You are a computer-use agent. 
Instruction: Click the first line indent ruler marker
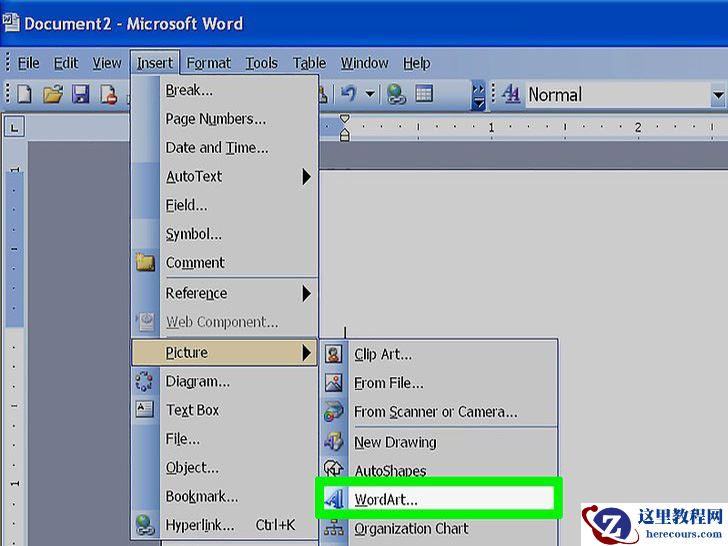(x=344, y=119)
